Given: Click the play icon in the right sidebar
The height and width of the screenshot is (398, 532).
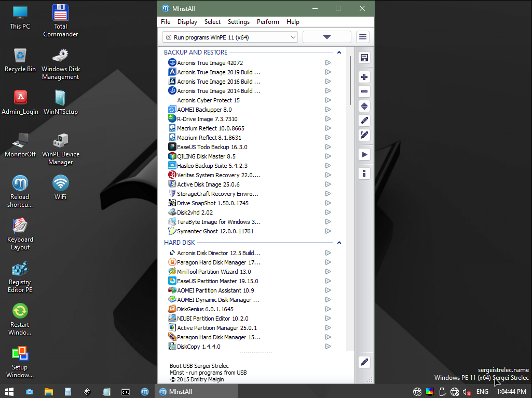Looking at the screenshot, I should tap(364, 154).
